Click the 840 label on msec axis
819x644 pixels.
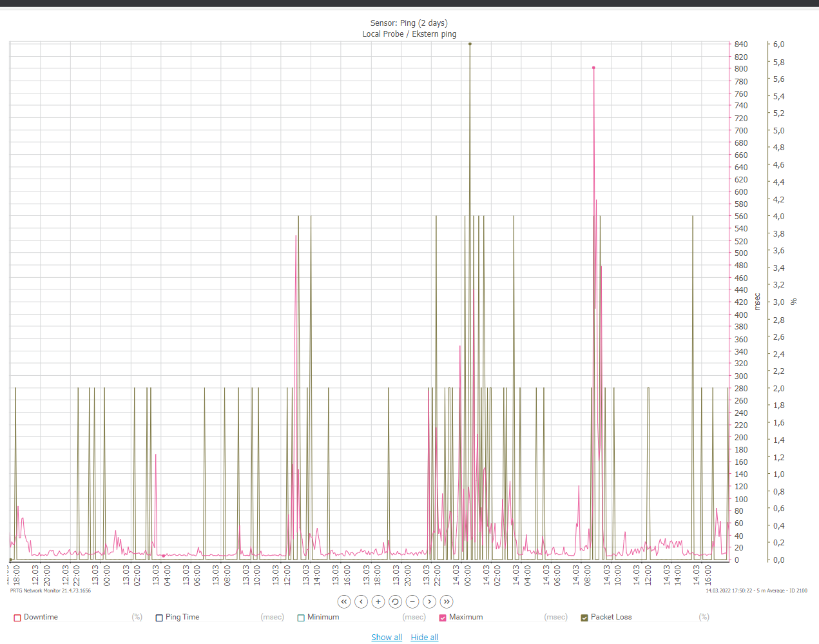pyautogui.click(x=741, y=44)
